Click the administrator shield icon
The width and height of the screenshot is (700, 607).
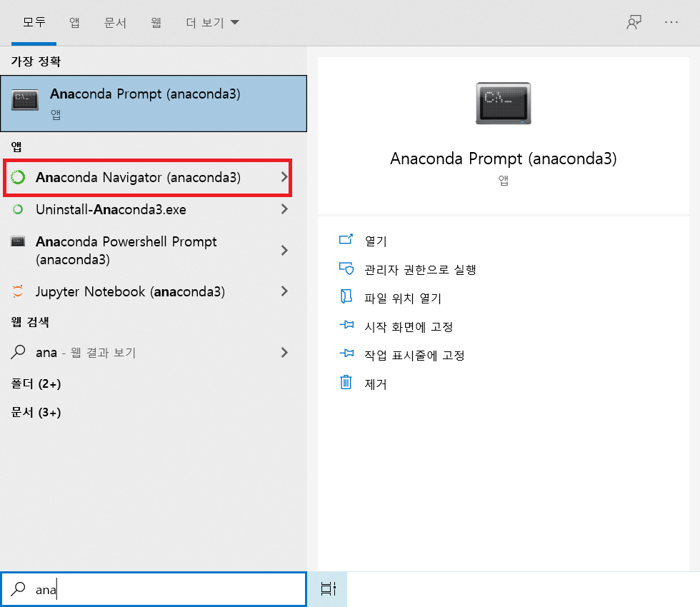coord(346,269)
